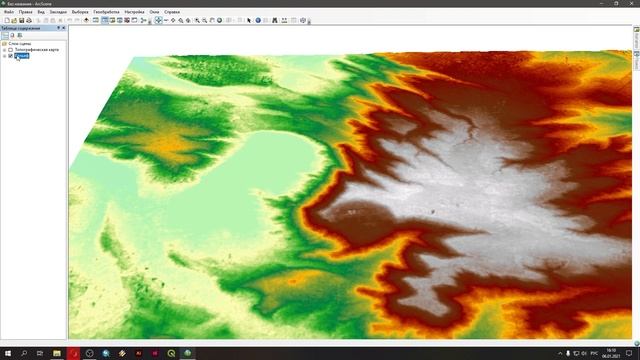The width and height of the screenshot is (640, 360).
Task: Click the 3D terrain scene view
Action: coord(350,182)
